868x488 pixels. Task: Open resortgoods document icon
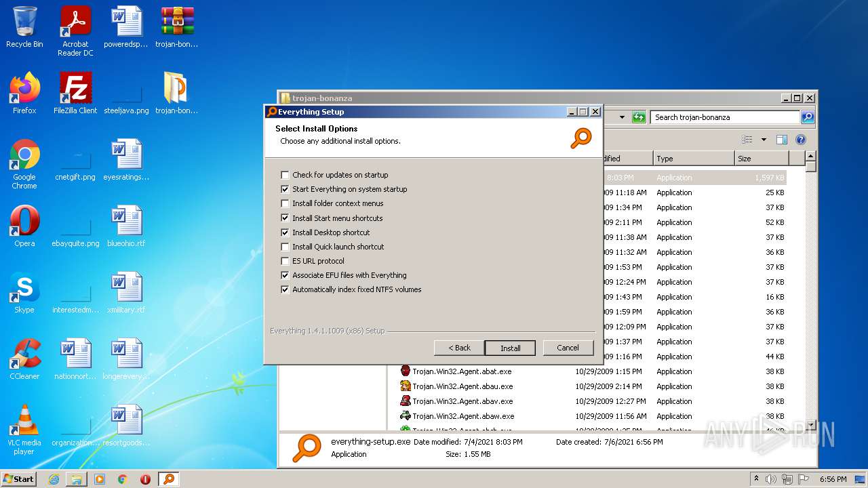(126, 426)
